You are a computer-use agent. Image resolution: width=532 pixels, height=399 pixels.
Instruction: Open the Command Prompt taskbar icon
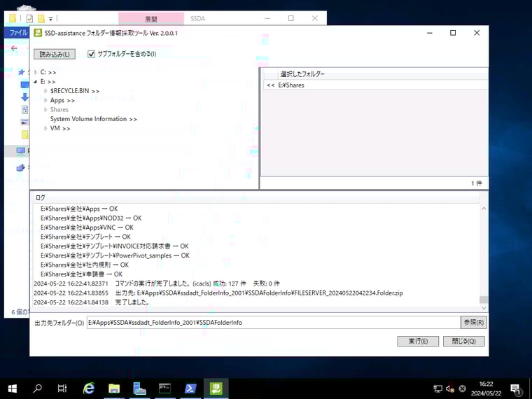pos(165,388)
